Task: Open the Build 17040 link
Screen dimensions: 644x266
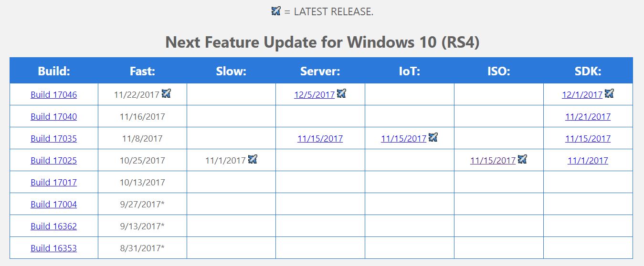Action: (x=53, y=116)
